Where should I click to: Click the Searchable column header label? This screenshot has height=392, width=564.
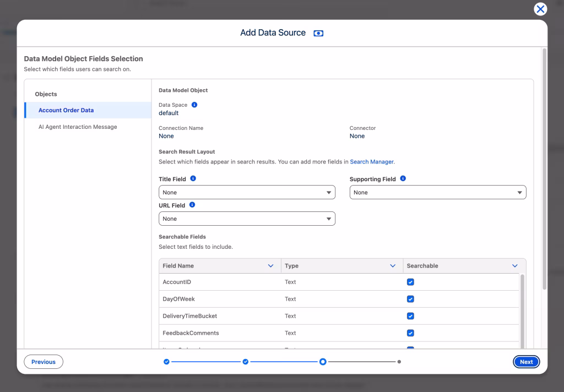coord(422,266)
